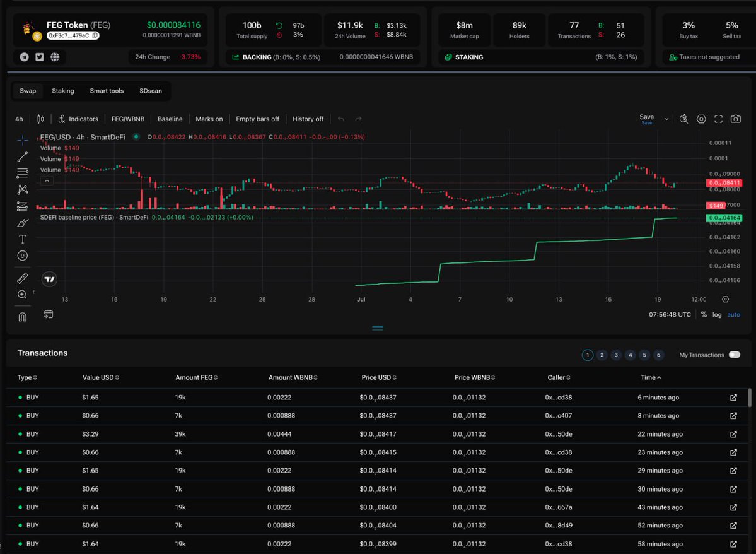756x554 pixels.
Task: Select the brush drawing tool
Action: click(22, 223)
